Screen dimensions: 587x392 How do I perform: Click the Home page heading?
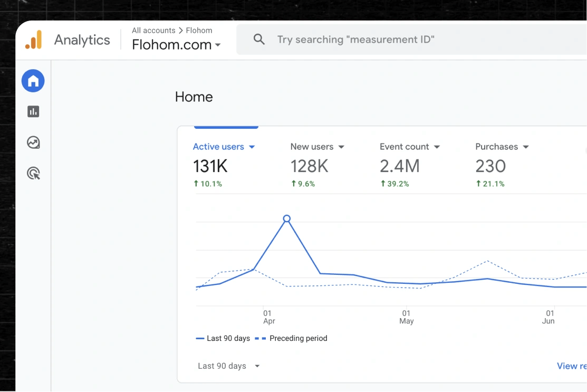194,97
